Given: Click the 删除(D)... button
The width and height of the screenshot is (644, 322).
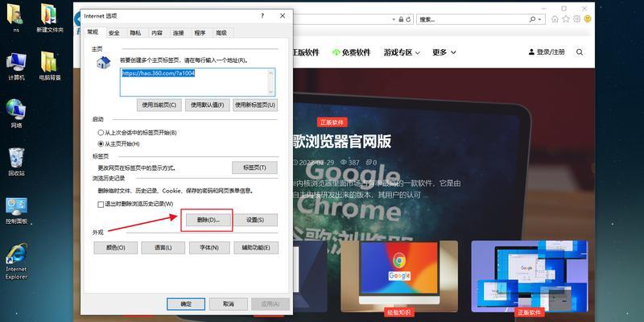Looking at the screenshot, I should [208, 220].
